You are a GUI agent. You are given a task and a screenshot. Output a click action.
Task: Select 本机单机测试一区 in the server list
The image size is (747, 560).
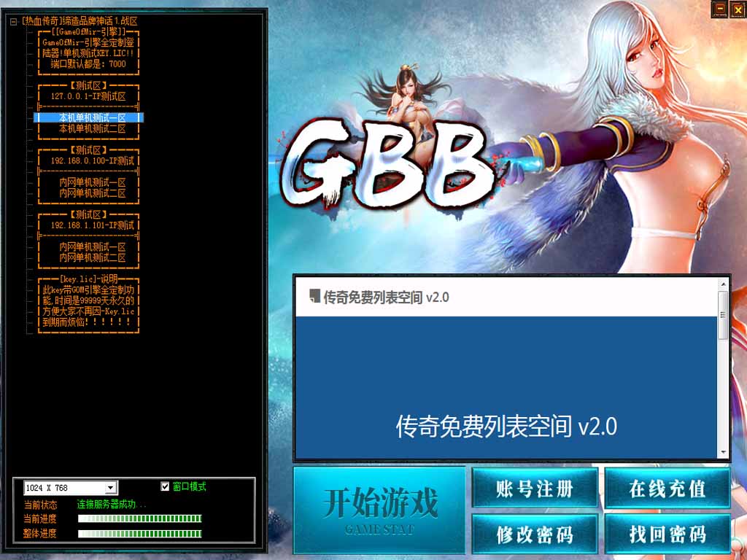(92, 118)
